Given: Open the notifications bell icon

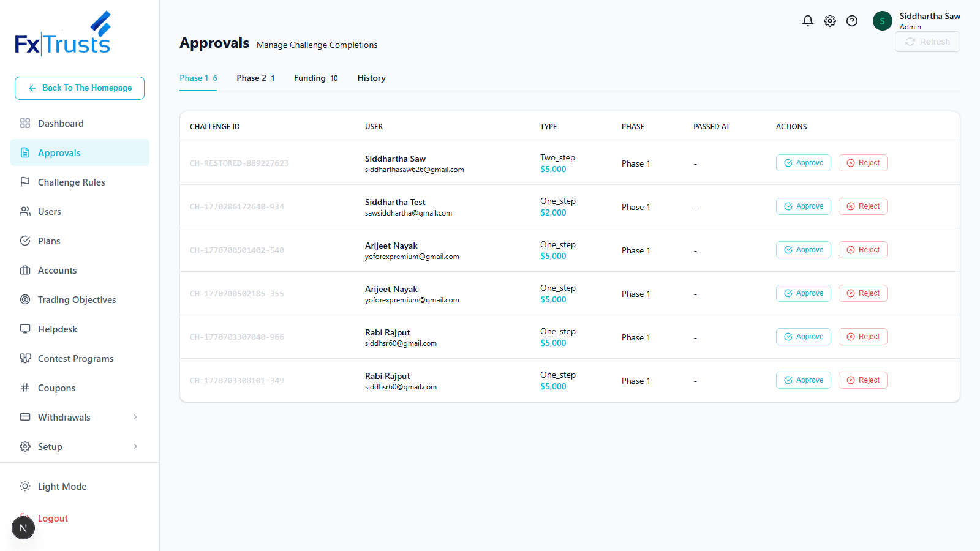Looking at the screenshot, I should click(x=807, y=20).
